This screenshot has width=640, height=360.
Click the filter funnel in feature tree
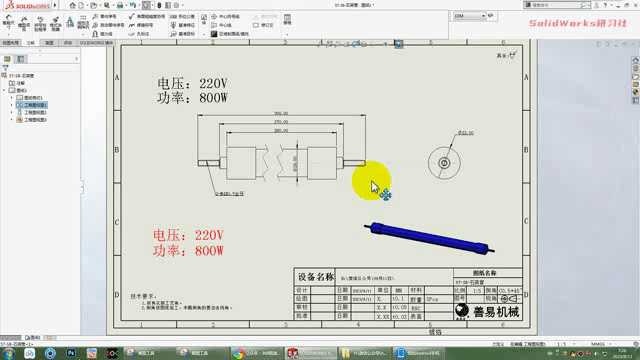point(5,68)
